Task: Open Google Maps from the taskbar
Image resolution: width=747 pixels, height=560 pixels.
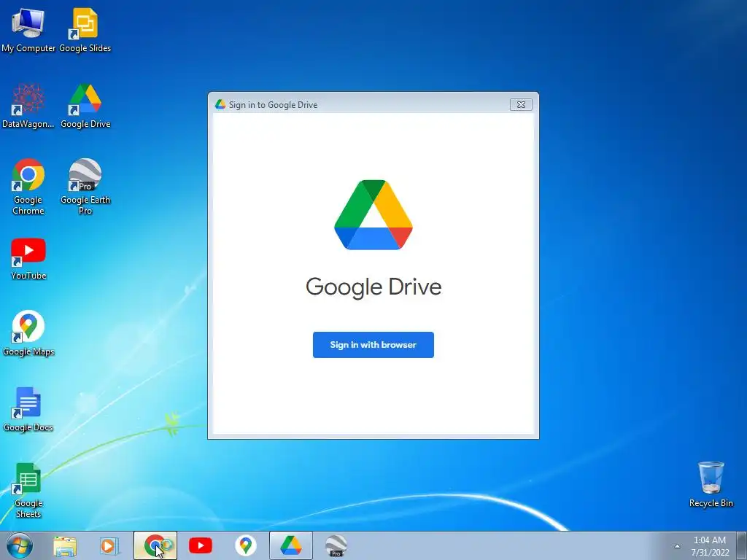Action: coord(246,545)
